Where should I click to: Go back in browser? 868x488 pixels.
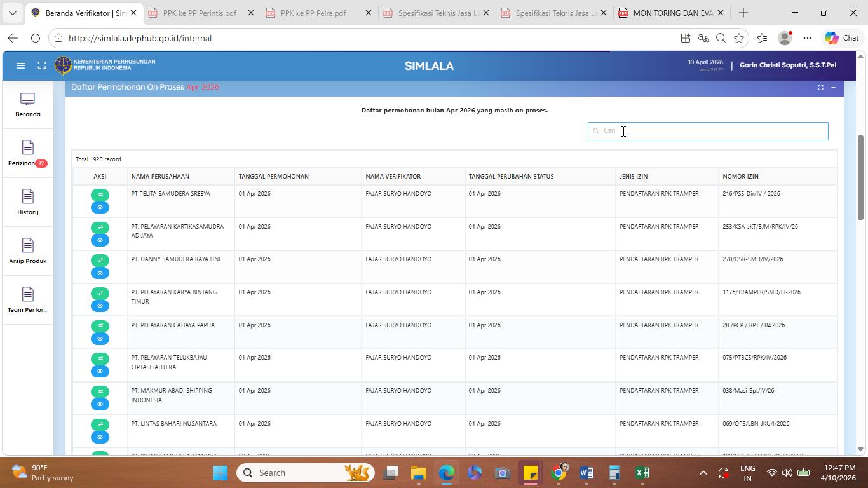pyautogui.click(x=13, y=38)
